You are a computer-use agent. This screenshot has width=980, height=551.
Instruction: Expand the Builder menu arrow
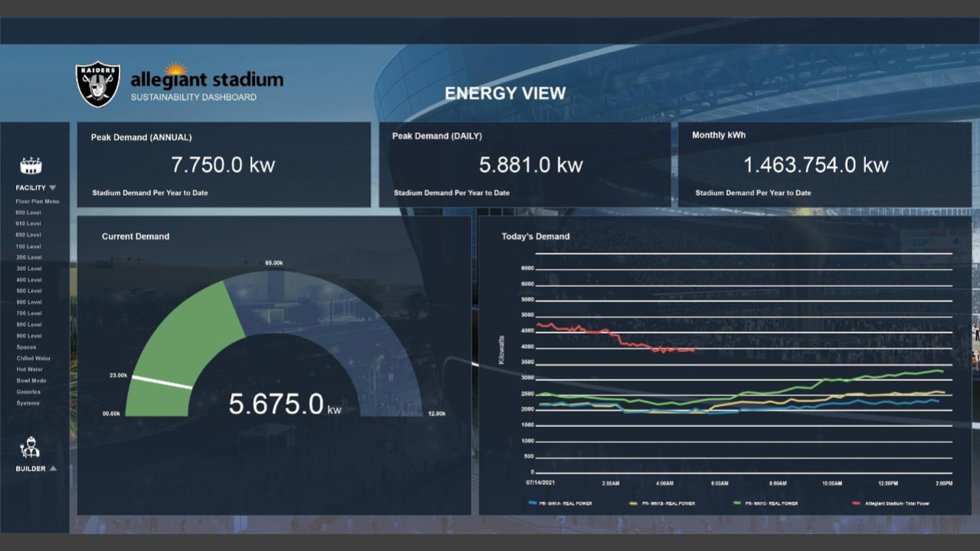click(53, 468)
